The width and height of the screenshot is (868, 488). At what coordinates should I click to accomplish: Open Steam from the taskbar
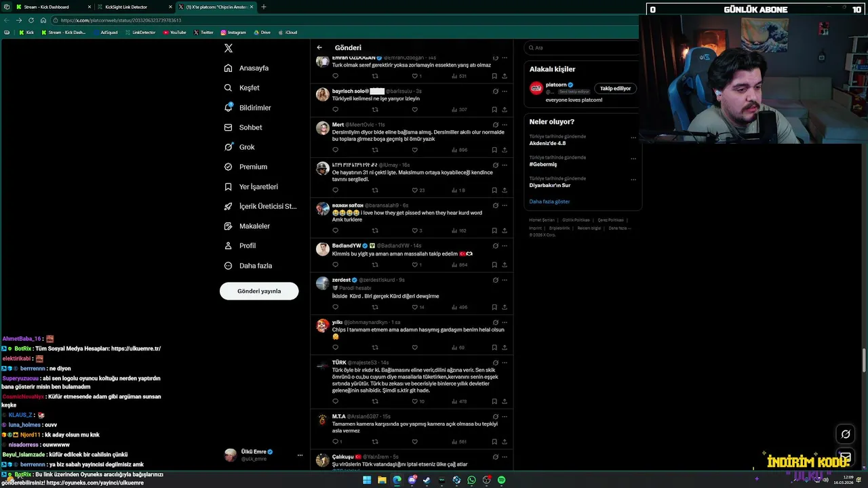pyautogui.click(x=427, y=480)
